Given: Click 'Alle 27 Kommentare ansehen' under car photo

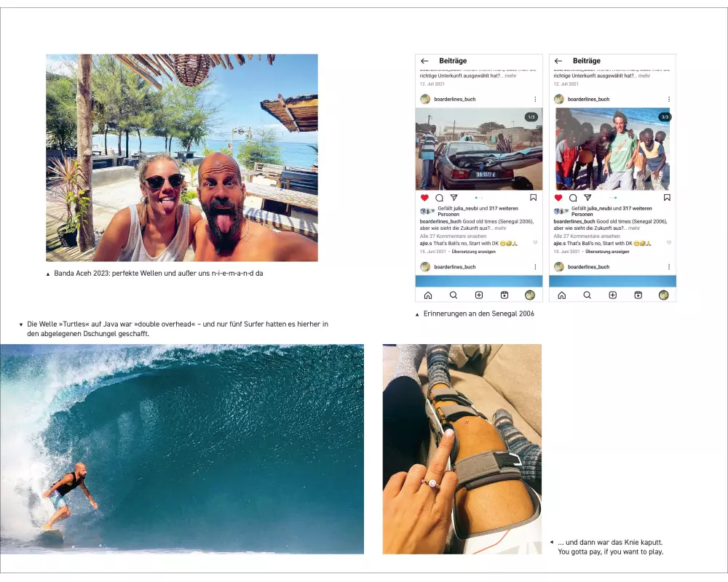Looking at the screenshot, I should [x=453, y=236].
